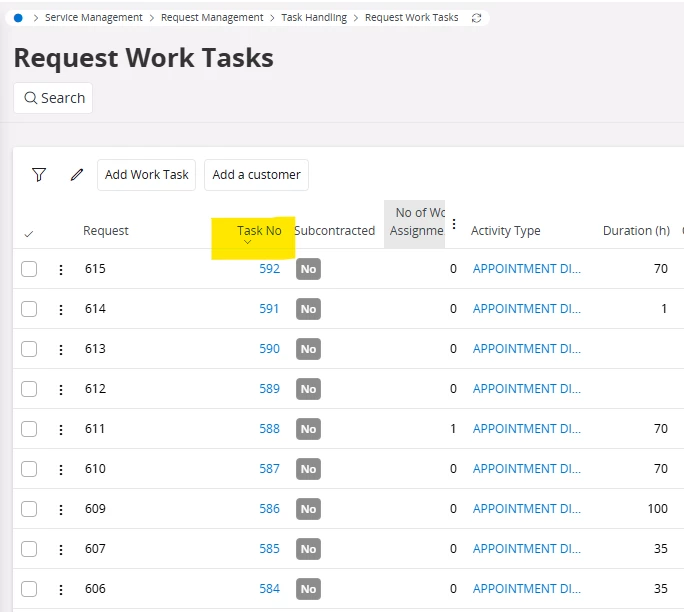Click the Add a customer button
The image size is (684, 612).
(x=256, y=175)
